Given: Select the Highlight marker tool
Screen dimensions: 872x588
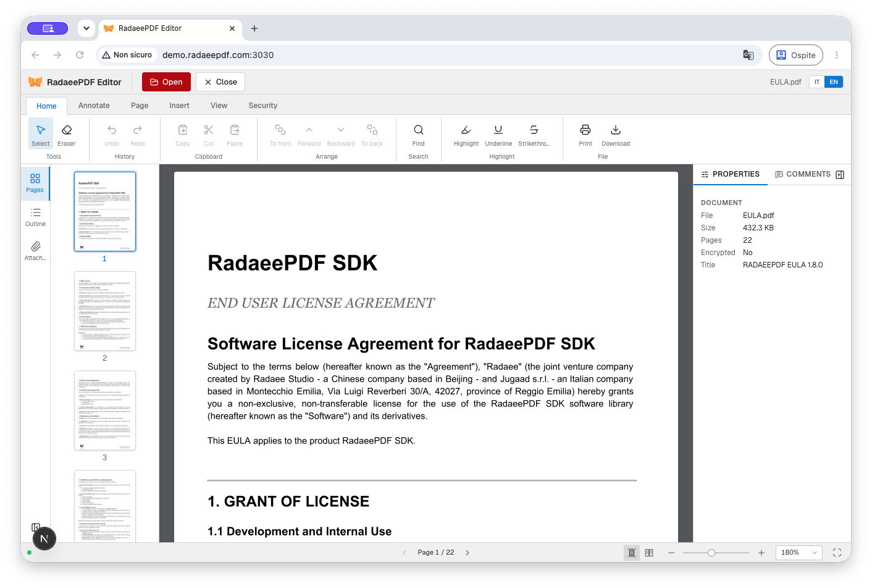Looking at the screenshot, I should pos(466,133).
